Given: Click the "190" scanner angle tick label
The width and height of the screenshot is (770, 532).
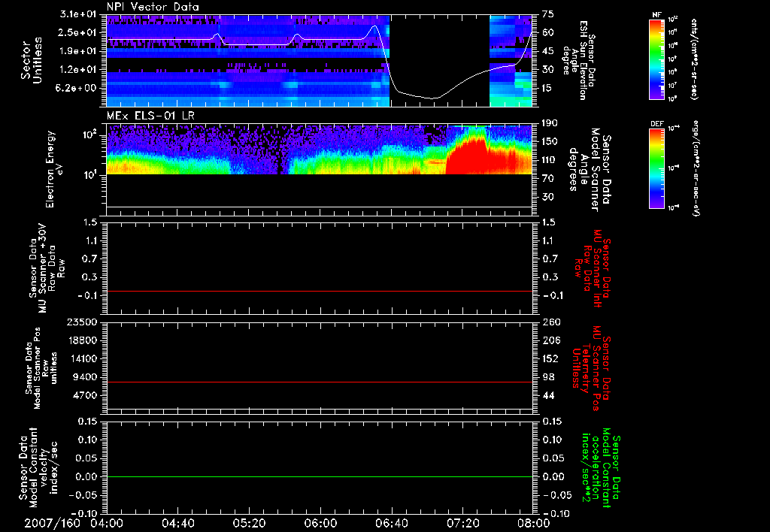Looking at the screenshot, I should point(550,123).
